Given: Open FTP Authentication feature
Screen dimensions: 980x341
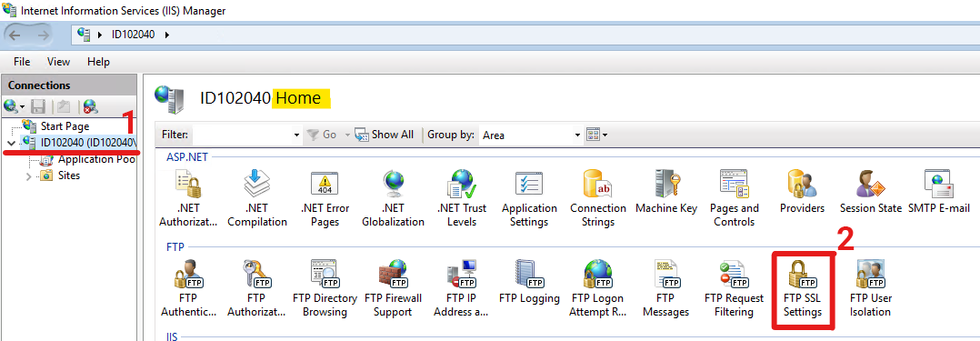Looking at the screenshot, I should [188, 288].
